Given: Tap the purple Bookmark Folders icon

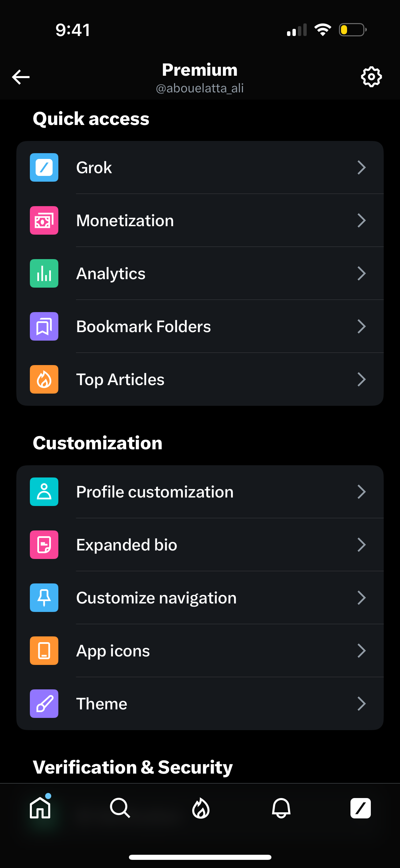Looking at the screenshot, I should 44,326.
